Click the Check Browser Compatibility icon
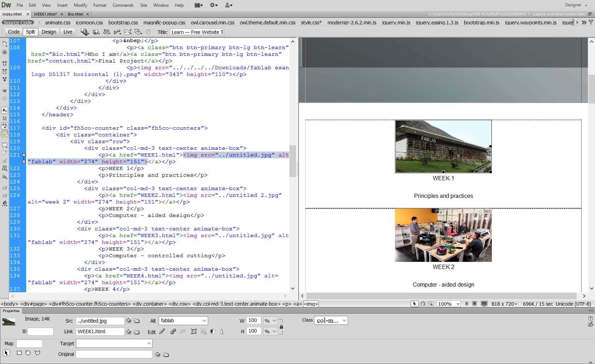595x364 pixels. point(128,32)
